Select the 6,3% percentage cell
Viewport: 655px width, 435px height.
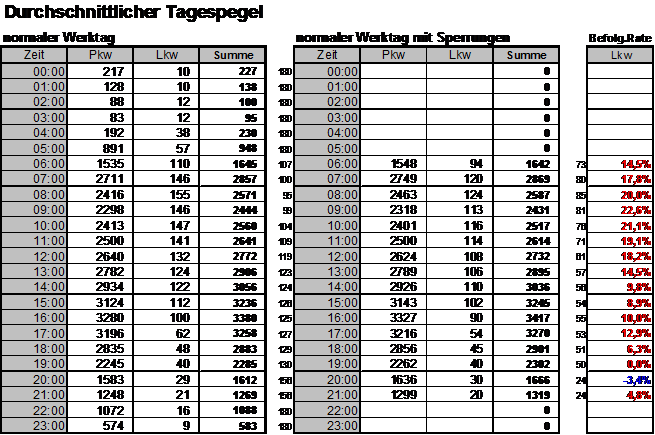pyautogui.click(x=638, y=349)
